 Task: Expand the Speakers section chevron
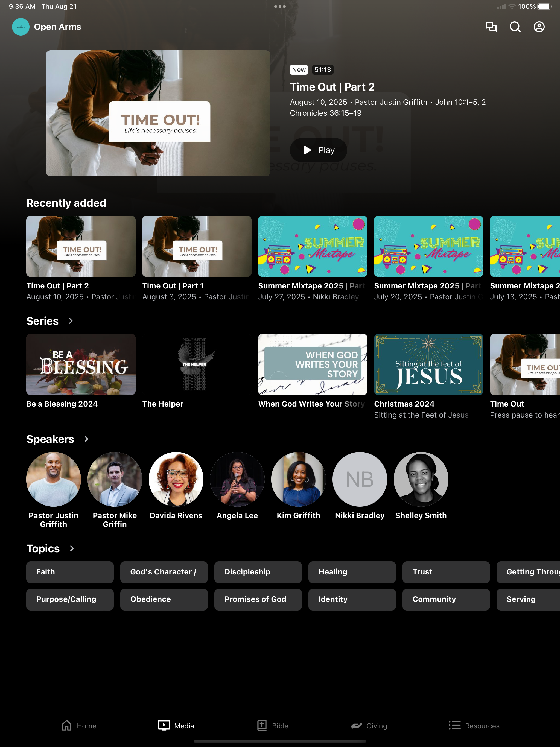[86, 439]
